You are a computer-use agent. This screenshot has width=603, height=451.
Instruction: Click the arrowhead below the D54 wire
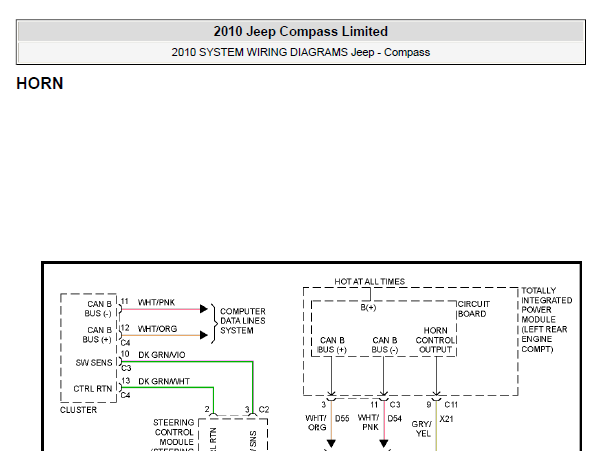[383, 444]
